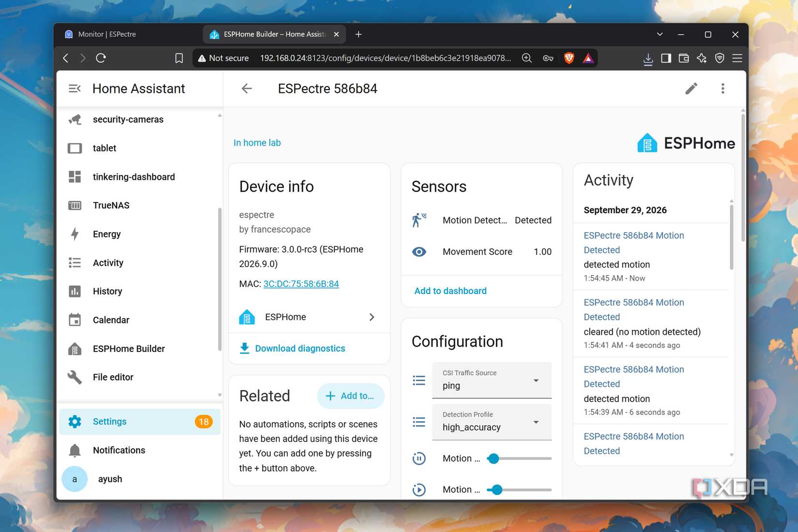This screenshot has height=532, width=798.
Task: Open the History page in sidebar
Action: click(x=140, y=291)
